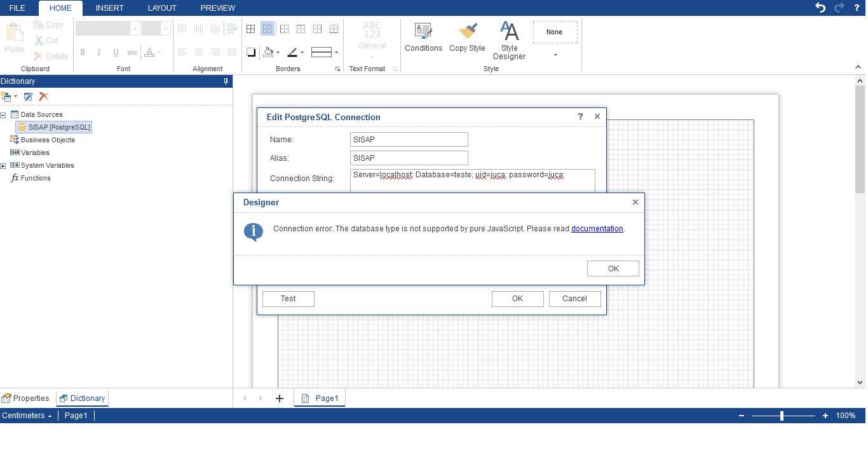Image resolution: width=868 pixels, height=469 pixels.
Task: Click the Connection String text area
Action: click(473, 180)
